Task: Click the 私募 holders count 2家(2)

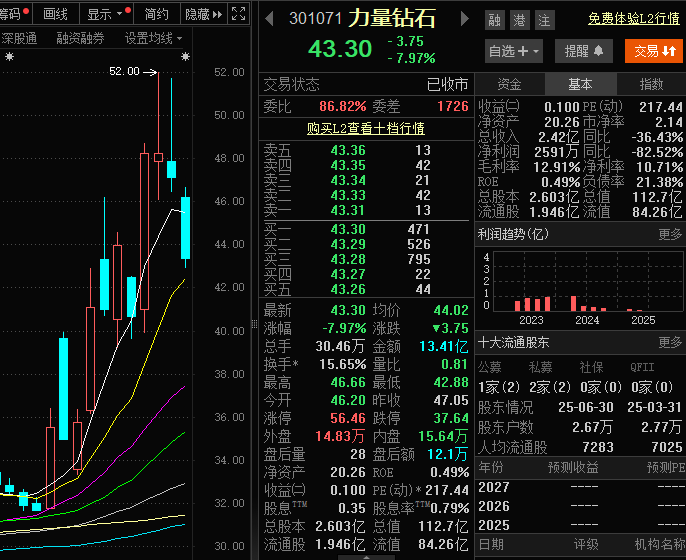Action: [550, 387]
